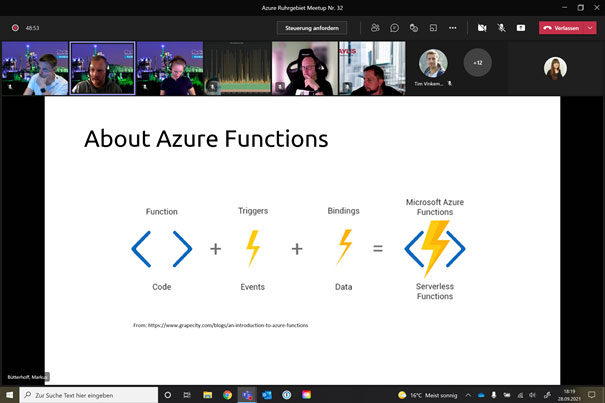Click the Bindings lightning bolt graphic
The height and width of the screenshot is (403, 605).
(x=345, y=247)
